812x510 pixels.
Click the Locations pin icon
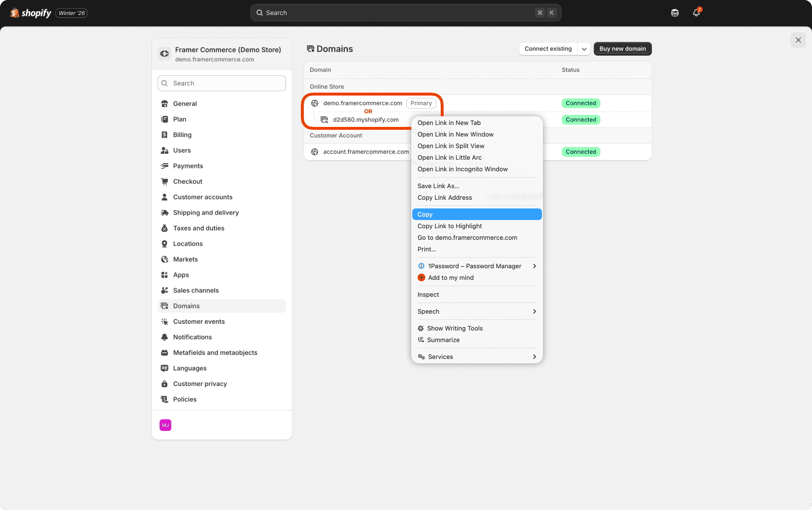click(164, 244)
